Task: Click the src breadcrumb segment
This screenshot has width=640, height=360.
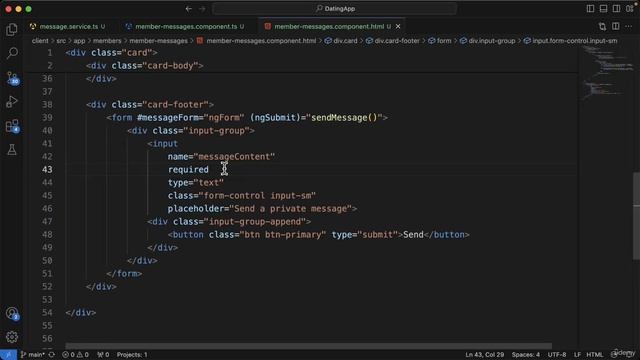Action: (x=61, y=41)
